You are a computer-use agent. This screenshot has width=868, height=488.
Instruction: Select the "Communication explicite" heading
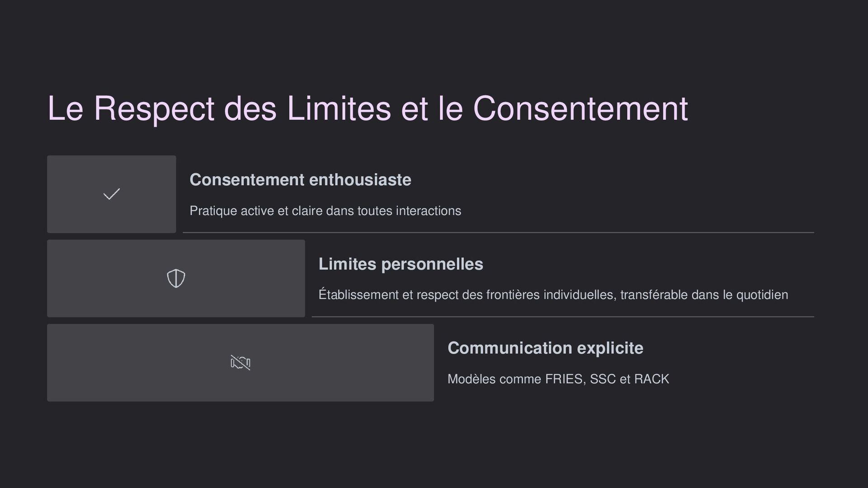pos(545,348)
